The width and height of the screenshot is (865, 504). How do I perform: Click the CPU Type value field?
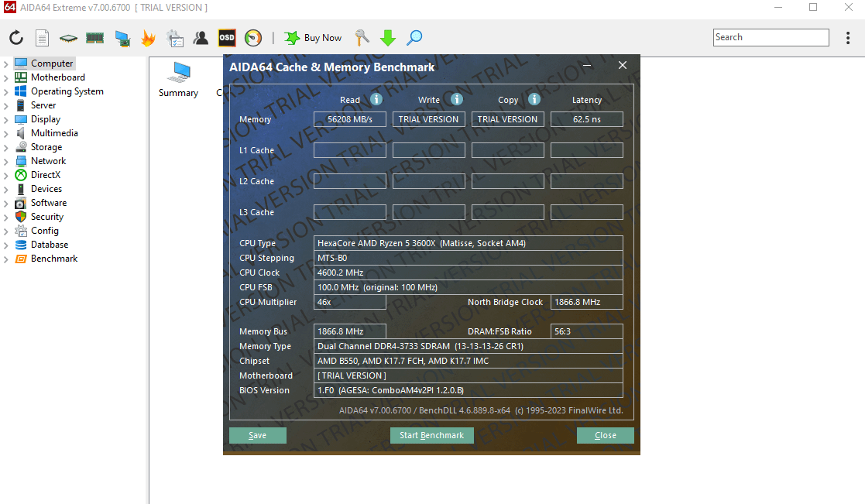[469, 243]
